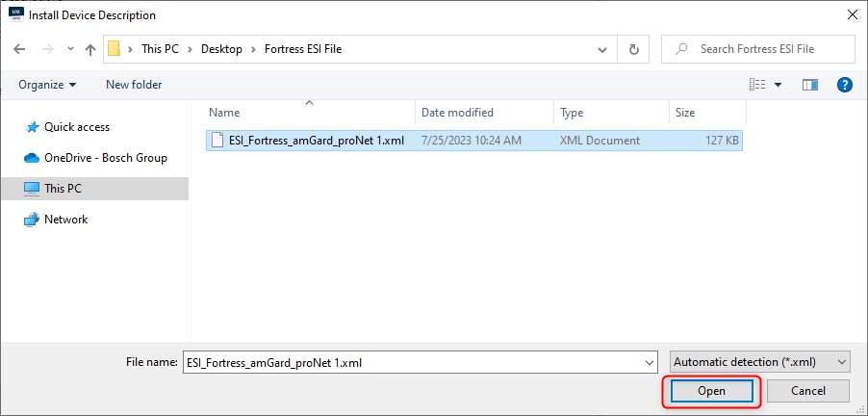
Task: Expand the recent locations chevron
Action: (x=70, y=49)
